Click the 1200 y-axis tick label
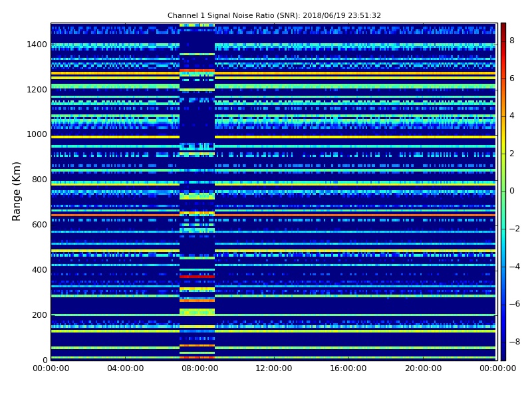532x399 pixels. click(37, 90)
